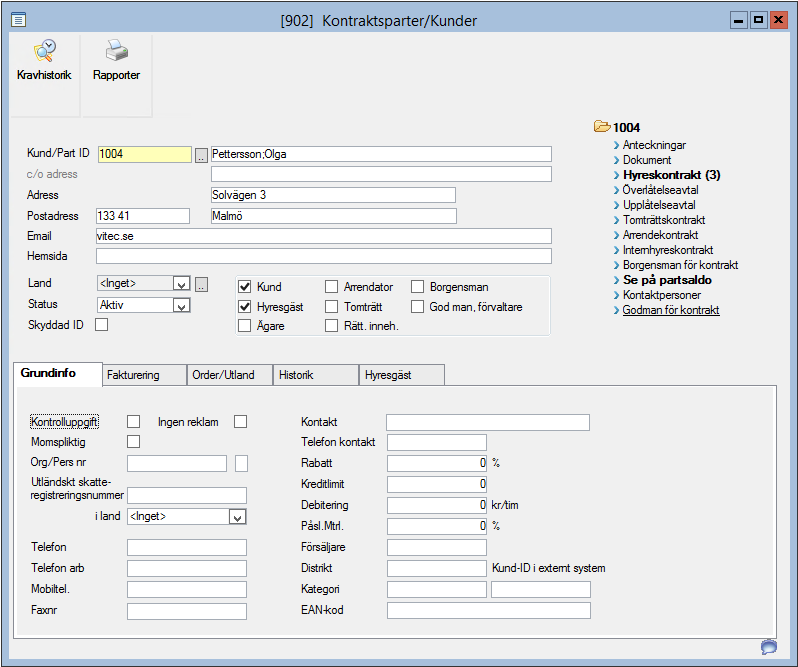Enable the Rätt. inneh. checkbox

click(x=331, y=326)
